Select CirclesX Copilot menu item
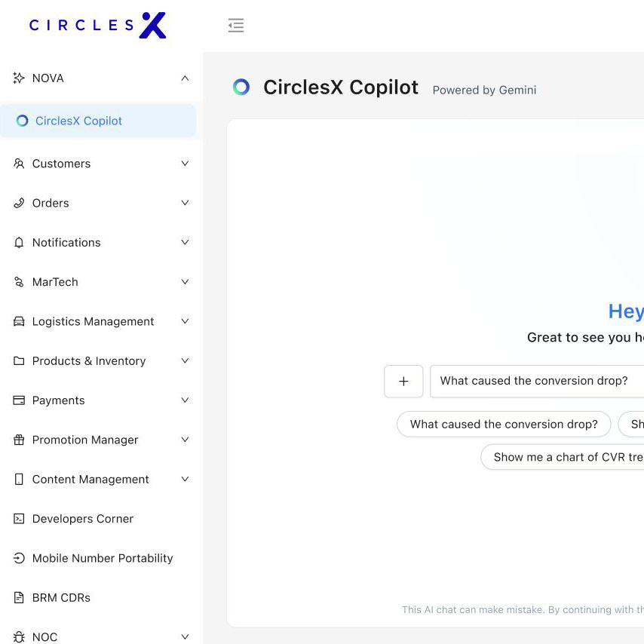The height and width of the screenshot is (644, 644). tap(98, 121)
